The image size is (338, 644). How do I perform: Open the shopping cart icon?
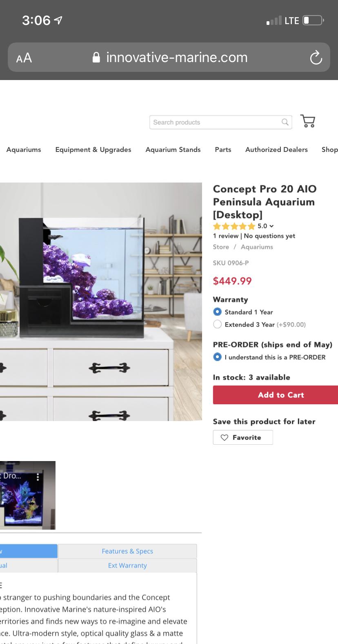pyautogui.click(x=308, y=121)
